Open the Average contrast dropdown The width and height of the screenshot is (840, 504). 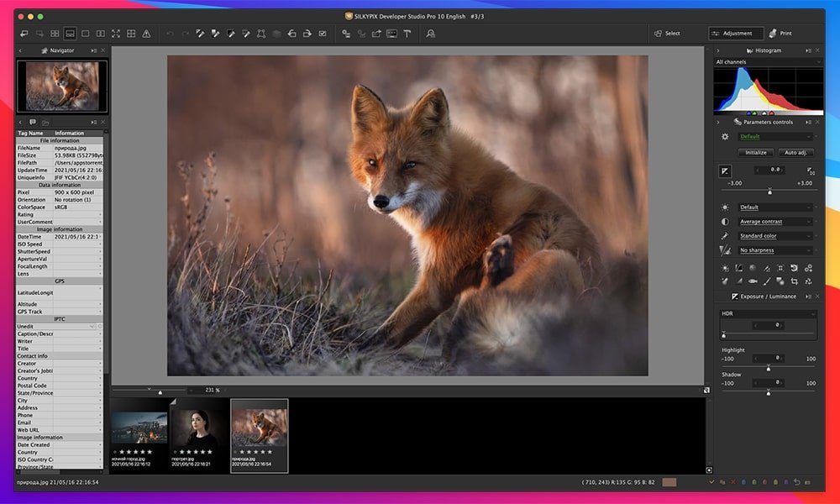(775, 222)
